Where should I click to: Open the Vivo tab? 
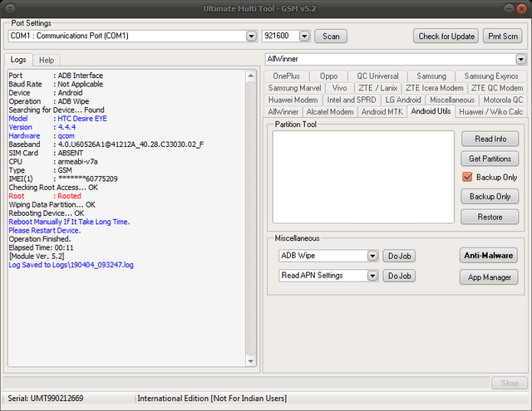pos(340,88)
